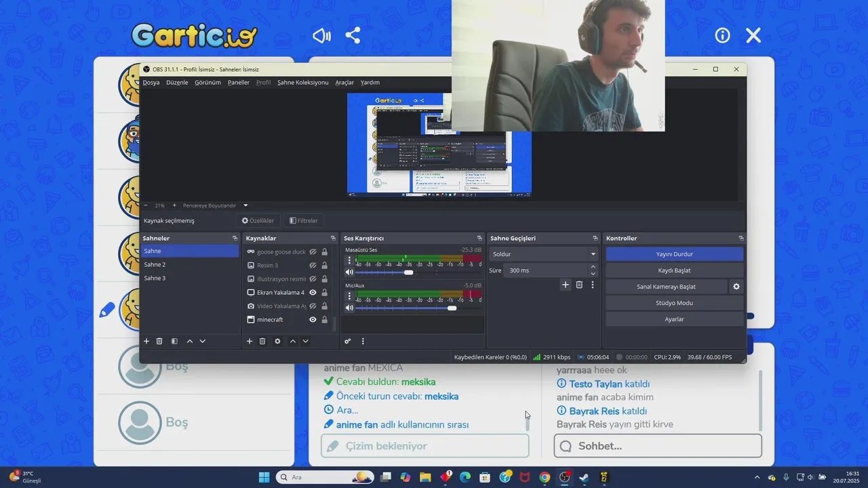
Task: Mute the Mic/Aux channel
Action: (x=349, y=308)
